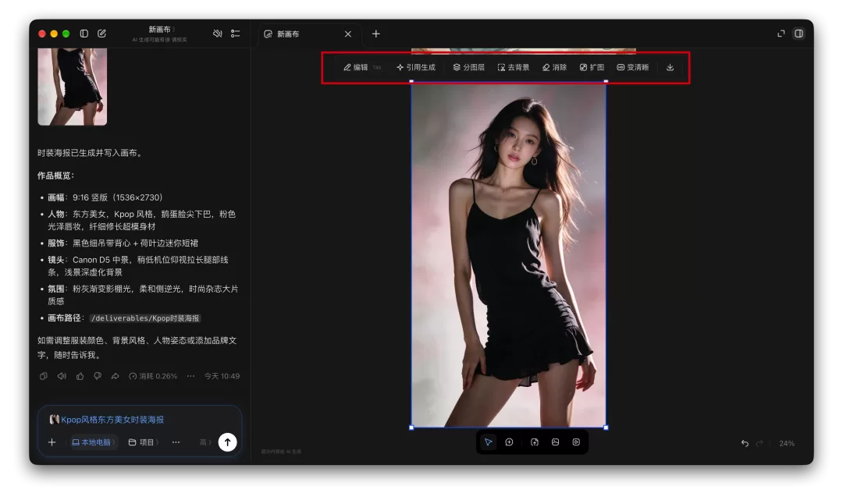
Task: Open the 本地电脑 source selector
Action: pos(93,442)
